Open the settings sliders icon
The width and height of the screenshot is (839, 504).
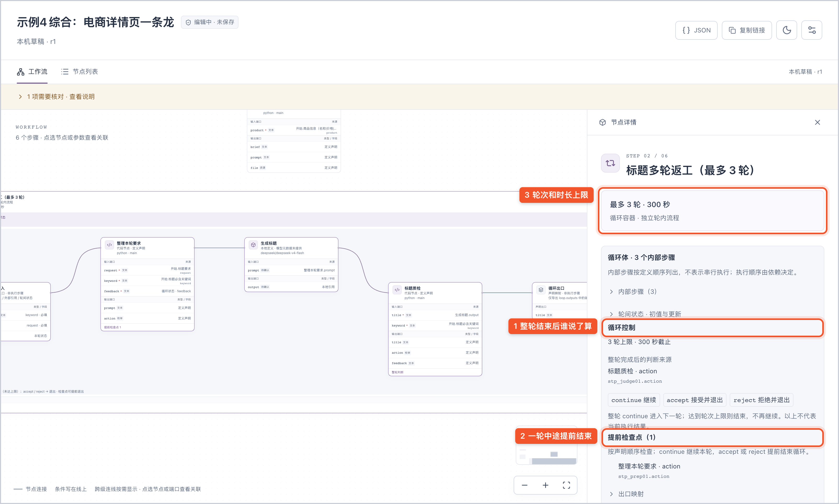[x=812, y=30]
